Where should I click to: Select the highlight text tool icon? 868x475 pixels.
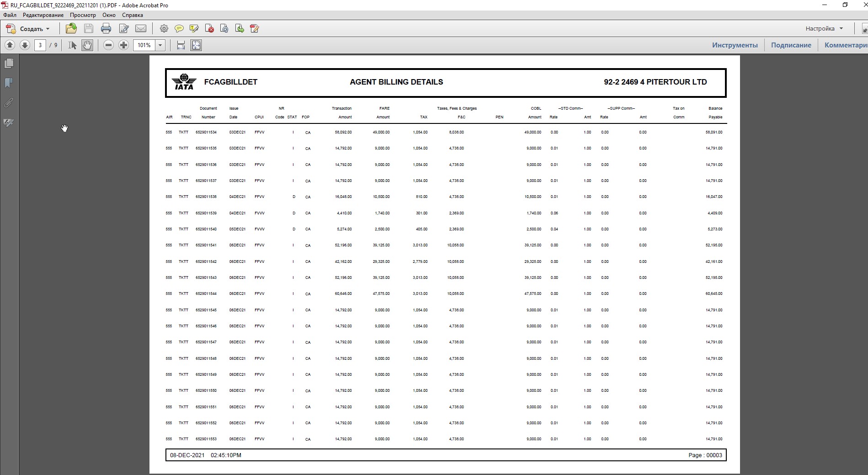point(194,29)
